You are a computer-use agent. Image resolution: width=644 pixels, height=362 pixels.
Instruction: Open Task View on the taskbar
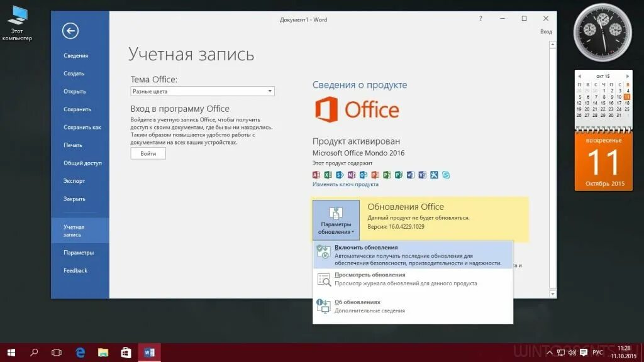57,353
